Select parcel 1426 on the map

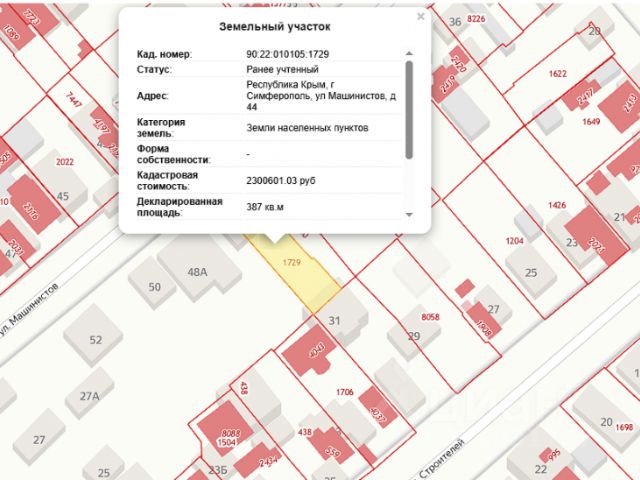(x=557, y=205)
